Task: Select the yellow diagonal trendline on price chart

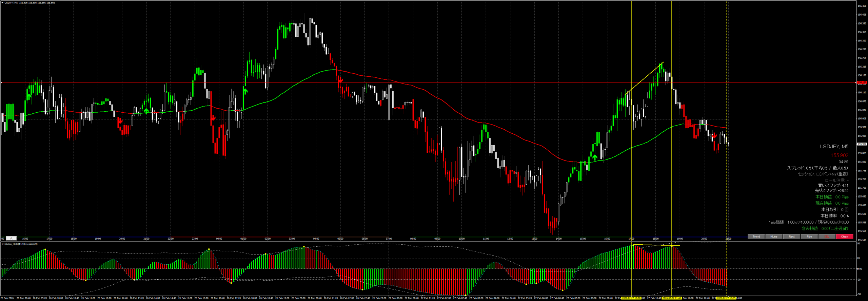Action: coord(644,78)
